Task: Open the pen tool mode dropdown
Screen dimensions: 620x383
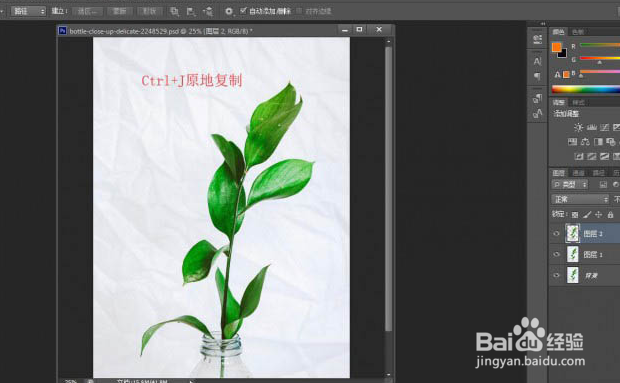Action: click(x=28, y=11)
